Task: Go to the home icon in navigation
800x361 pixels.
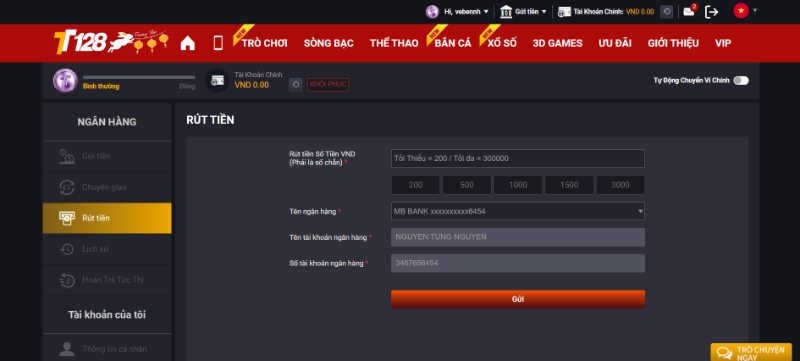Action: point(188,43)
